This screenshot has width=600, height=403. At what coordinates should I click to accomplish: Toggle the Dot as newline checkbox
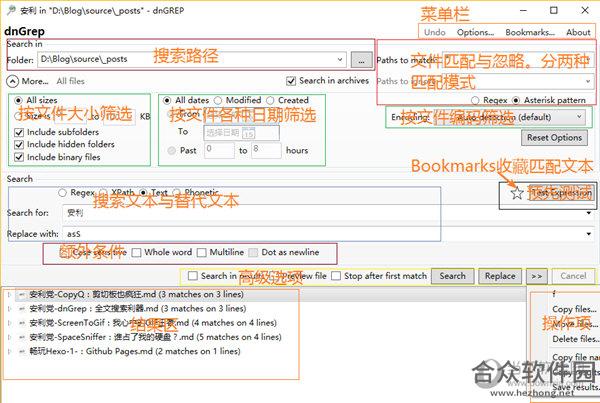tap(253, 253)
